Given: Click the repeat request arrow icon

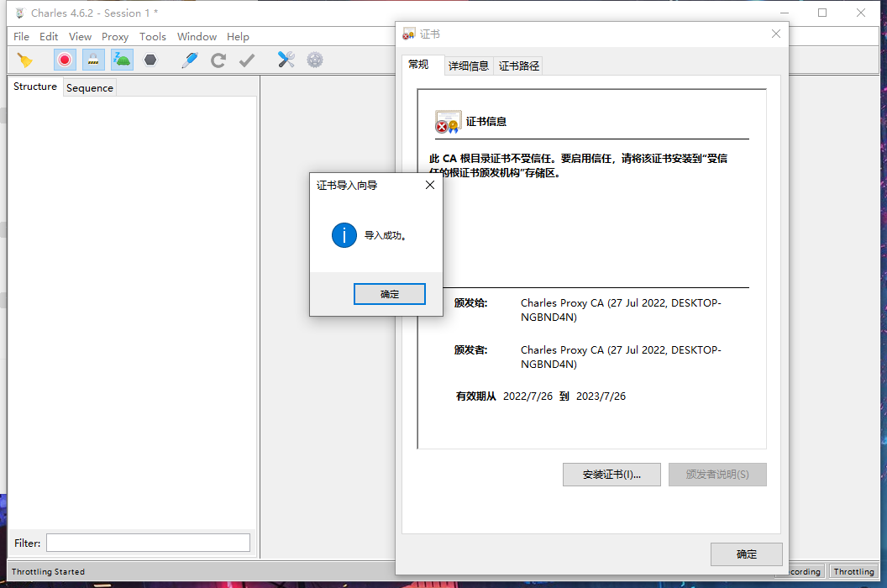Looking at the screenshot, I should pos(218,60).
